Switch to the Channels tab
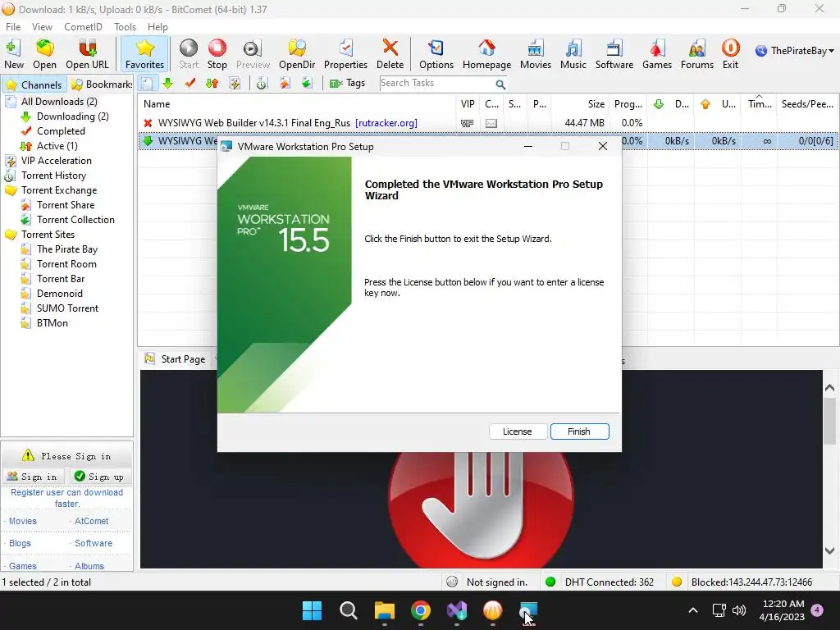The height and width of the screenshot is (630, 840). pyautogui.click(x=34, y=84)
